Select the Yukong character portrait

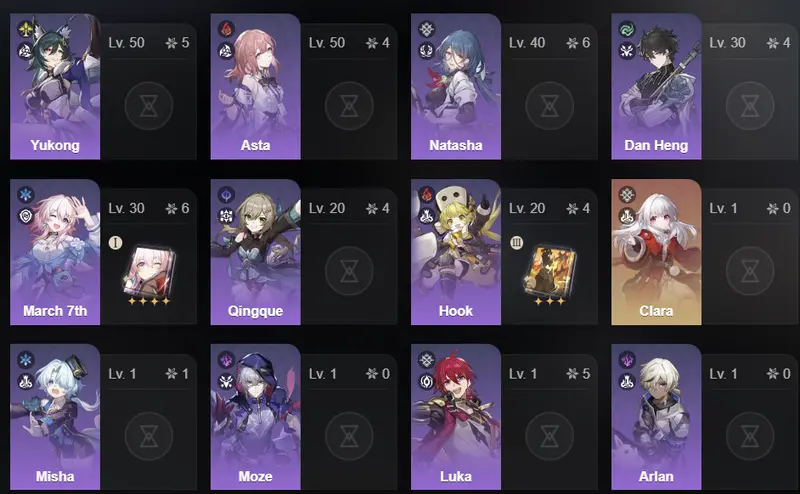point(55,87)
